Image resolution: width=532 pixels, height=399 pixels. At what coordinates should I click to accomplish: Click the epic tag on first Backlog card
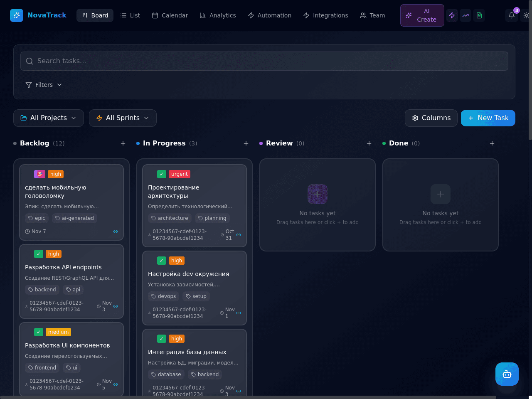click(x=37, y=218)
